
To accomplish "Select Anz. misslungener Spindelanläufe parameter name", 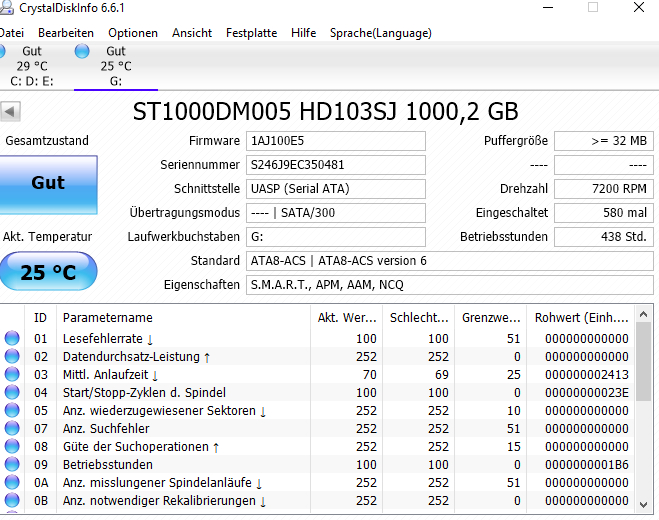I will click(162, 483).
